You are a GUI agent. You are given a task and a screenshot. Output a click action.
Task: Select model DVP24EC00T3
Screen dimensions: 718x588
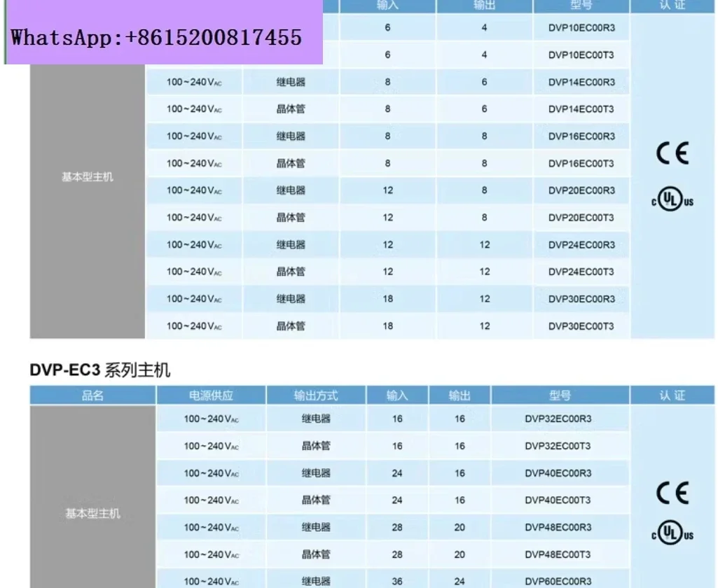(581, 272)
